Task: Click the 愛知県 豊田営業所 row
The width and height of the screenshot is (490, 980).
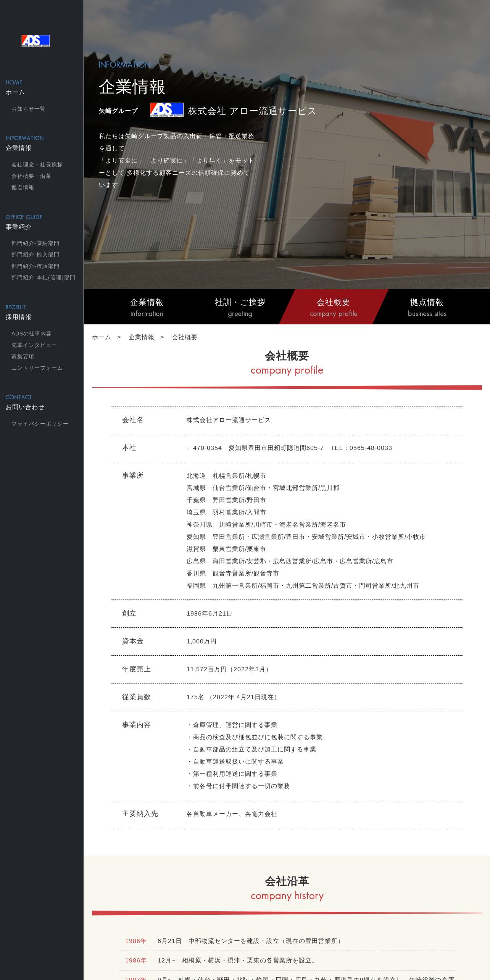Action: pyautogui.click(x=306, y=537)
